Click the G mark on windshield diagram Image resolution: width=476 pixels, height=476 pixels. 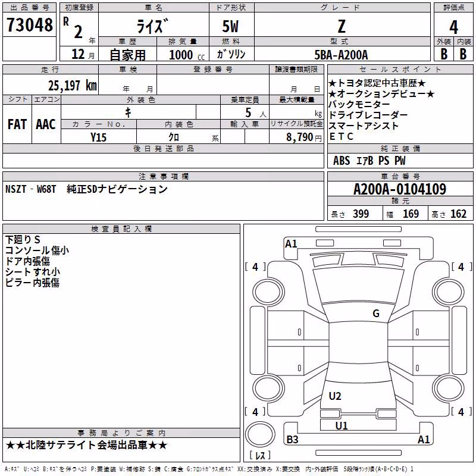(376, 314)
